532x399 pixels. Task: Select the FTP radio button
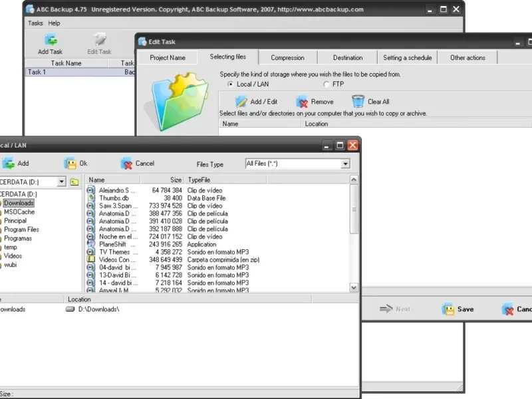point(327,84)
